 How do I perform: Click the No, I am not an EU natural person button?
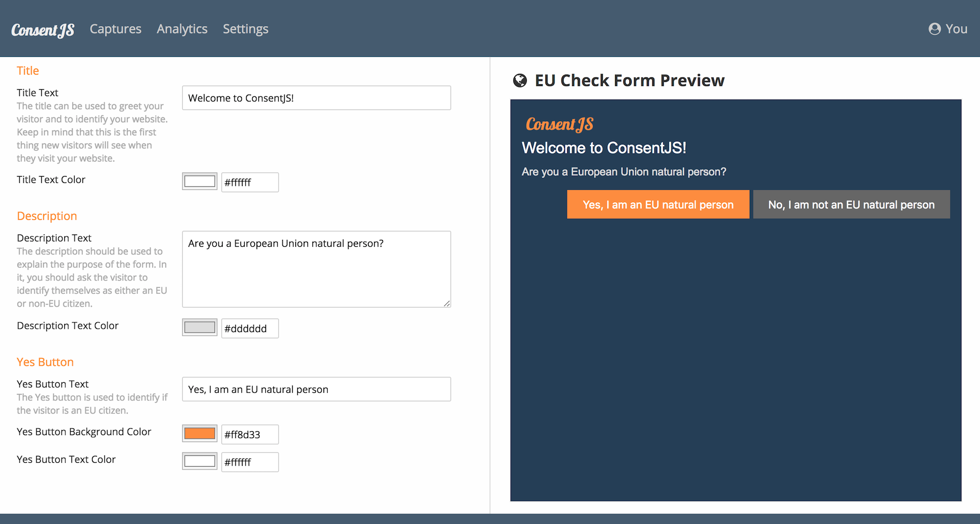[x=851, y=204]
